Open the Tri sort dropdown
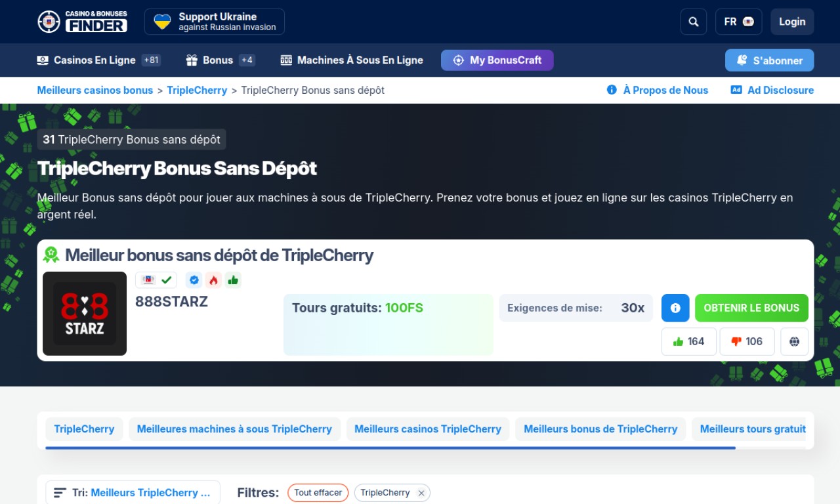 (133, 493)
